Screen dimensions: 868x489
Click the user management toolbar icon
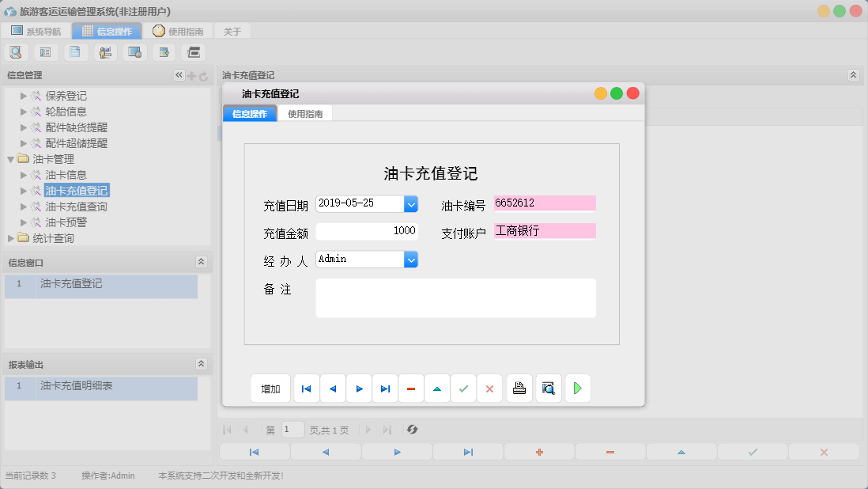tap(104, 51)
